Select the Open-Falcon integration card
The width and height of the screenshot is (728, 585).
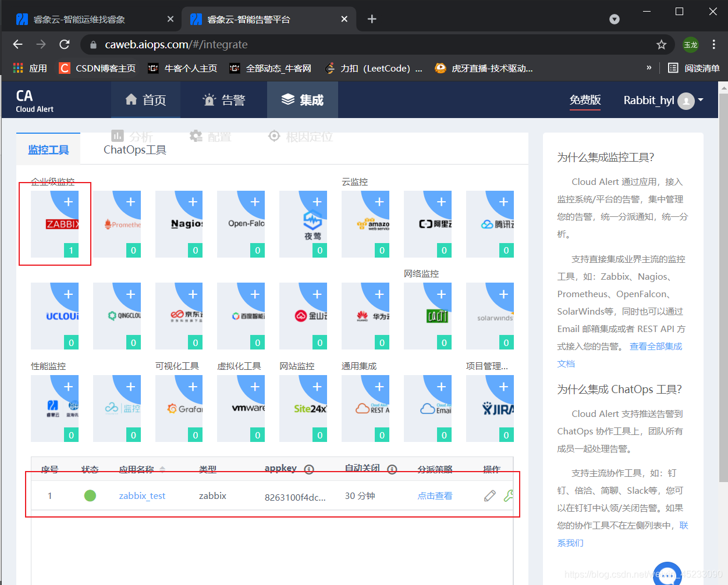(241, 224)
